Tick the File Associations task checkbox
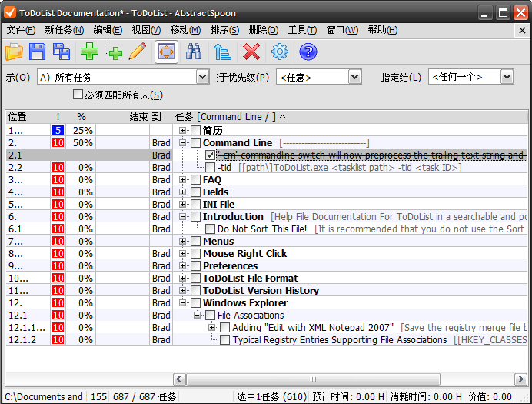Screen dimensions: 532x404 pyautogui.click(x=211, y=315)
